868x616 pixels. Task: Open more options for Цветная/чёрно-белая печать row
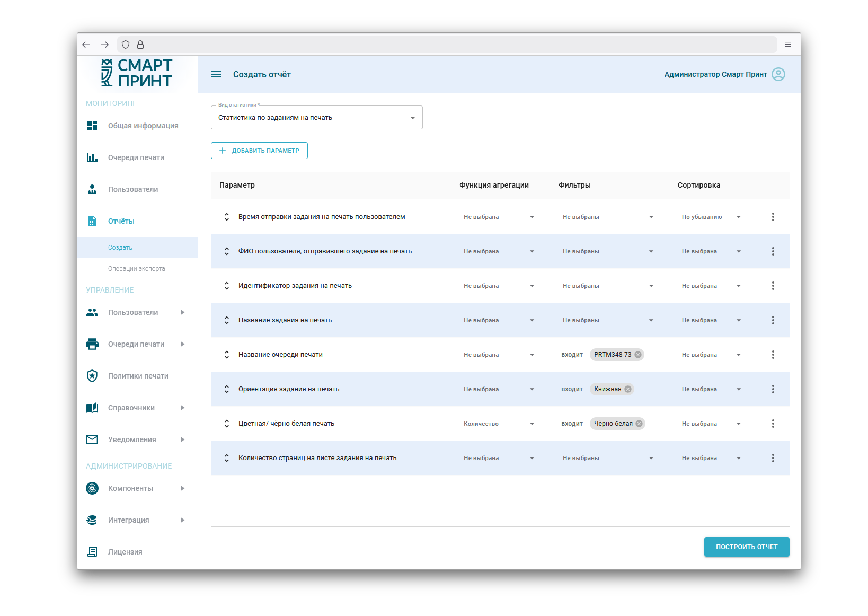point(773,424)
